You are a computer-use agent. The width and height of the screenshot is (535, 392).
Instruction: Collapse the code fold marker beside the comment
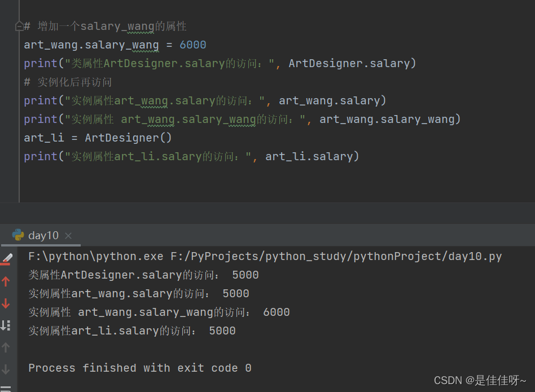(x=19, y=26)
